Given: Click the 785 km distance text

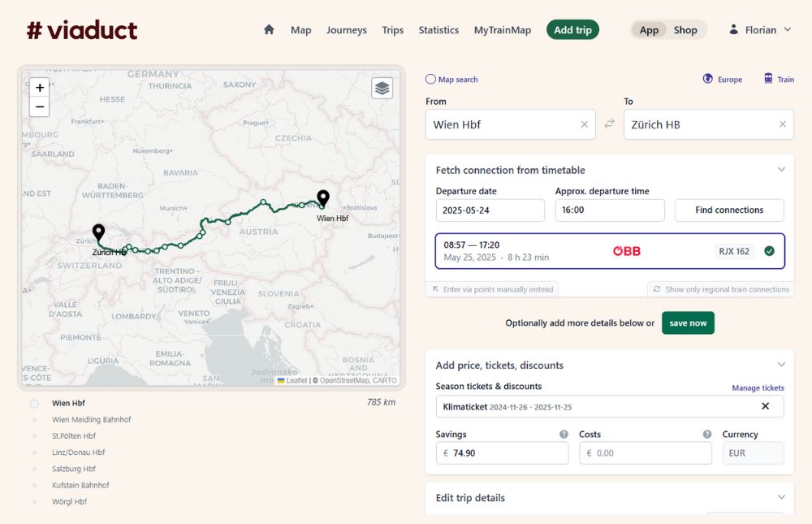Looking at the screenshot, I should pyautogui.click(x=381, y=402).
